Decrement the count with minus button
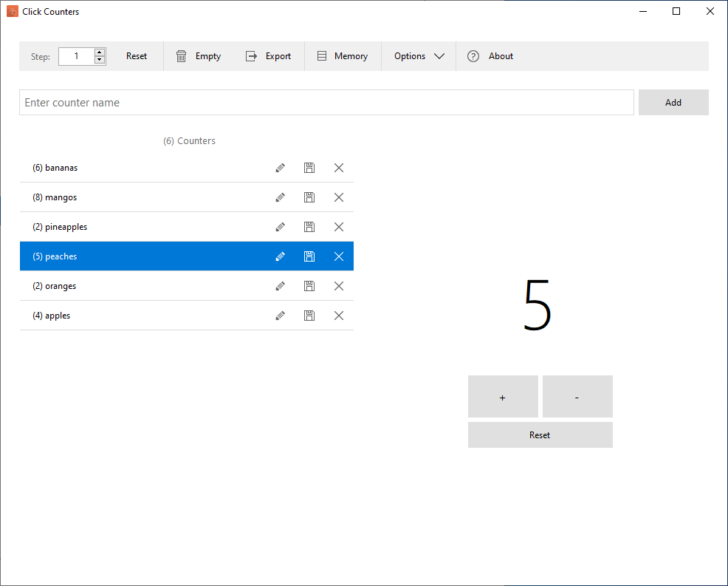 [577, 396]
